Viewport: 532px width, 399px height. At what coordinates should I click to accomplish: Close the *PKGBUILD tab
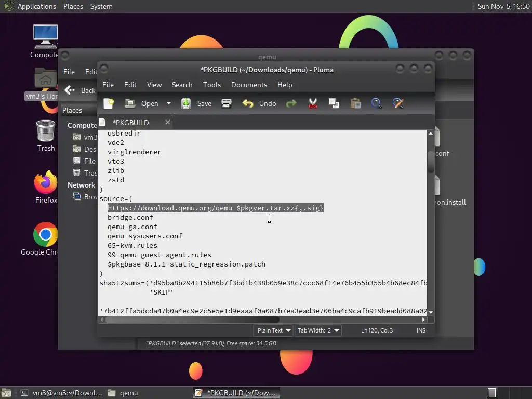click(x=168, y=122)
